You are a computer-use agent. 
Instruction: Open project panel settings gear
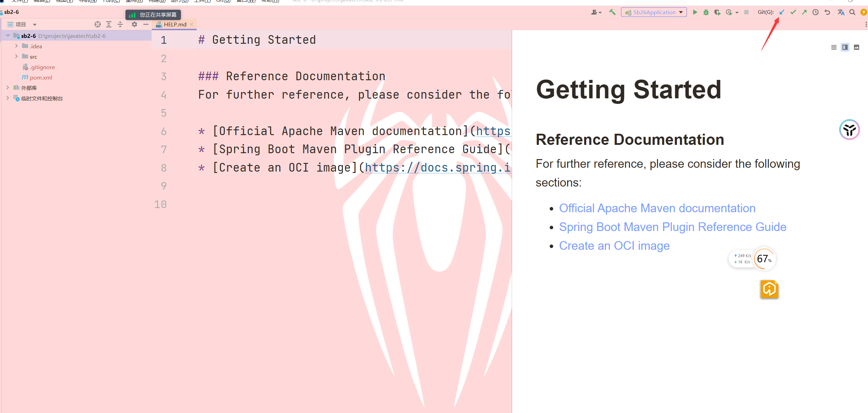click(134, 24)
